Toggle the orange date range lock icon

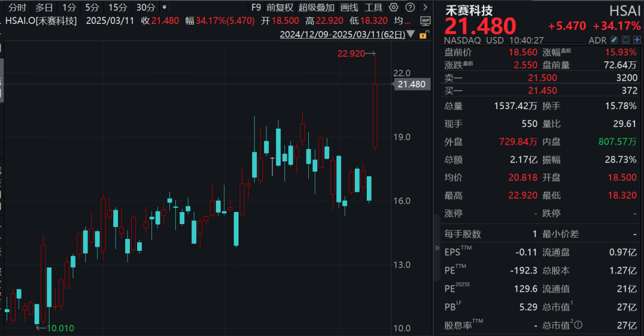click(424, 35)
